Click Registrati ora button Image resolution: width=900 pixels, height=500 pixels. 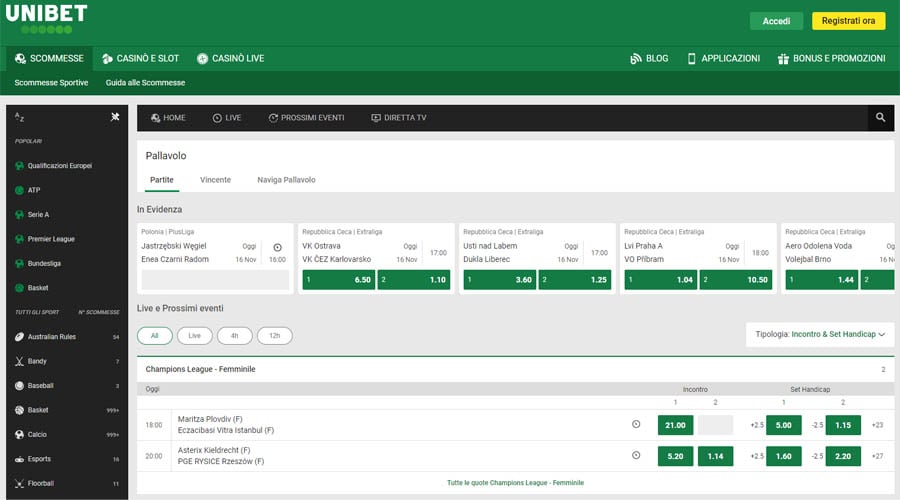[x=848, y=21]
